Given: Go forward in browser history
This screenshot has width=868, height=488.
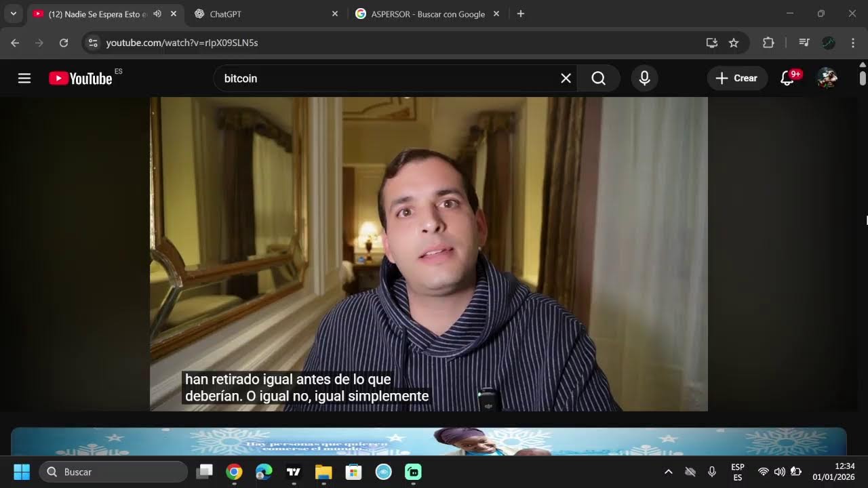Looking at the screenshot, I should (x=39, y=43).
